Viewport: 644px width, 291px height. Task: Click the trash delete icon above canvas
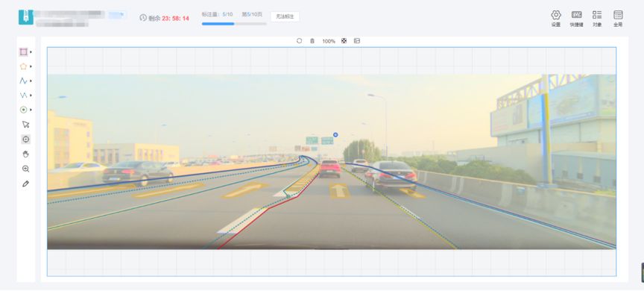[x=312, y=41]
